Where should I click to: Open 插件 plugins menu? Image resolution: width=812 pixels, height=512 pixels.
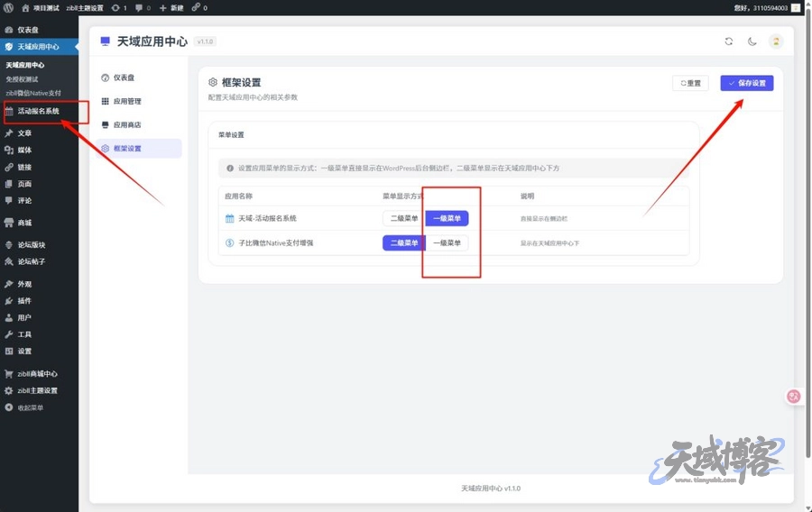click(x=39, y=300)
